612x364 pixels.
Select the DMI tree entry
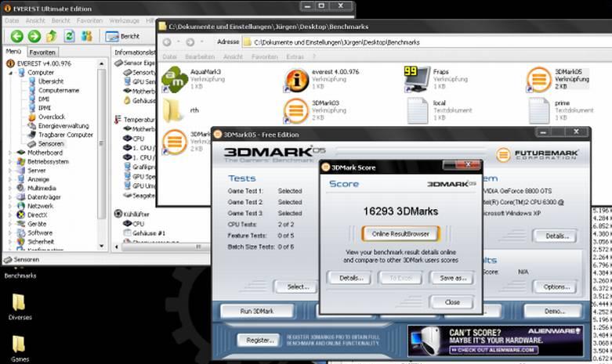pyautogui.click(x=44, y=99)
